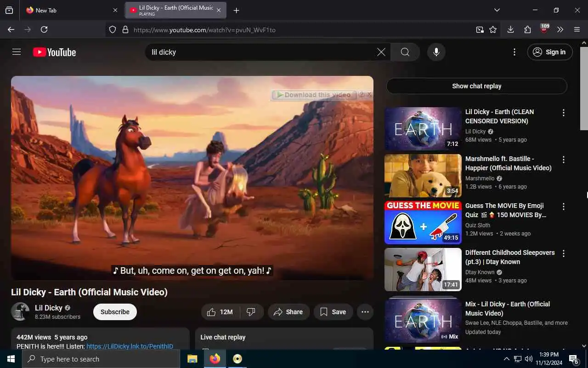Open Lil Dicky channel avatar
588x368 pixels.
20,312
